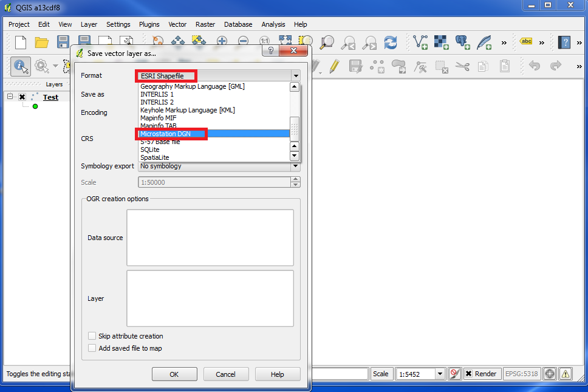Screen dimensions: 588x392
Task: Open the status bar scale dropdown
Action: point(440,374)
